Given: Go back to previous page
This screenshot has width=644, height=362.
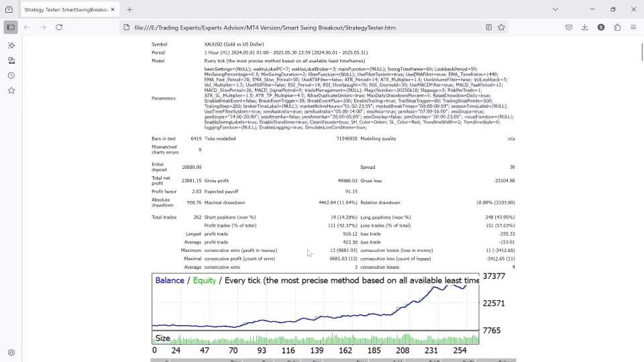Looking at the screenshot, I should pos(27,27).
